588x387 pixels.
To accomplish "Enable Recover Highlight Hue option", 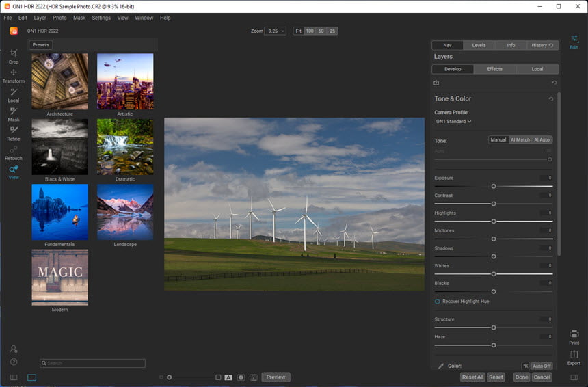I will tap(438, 302).
